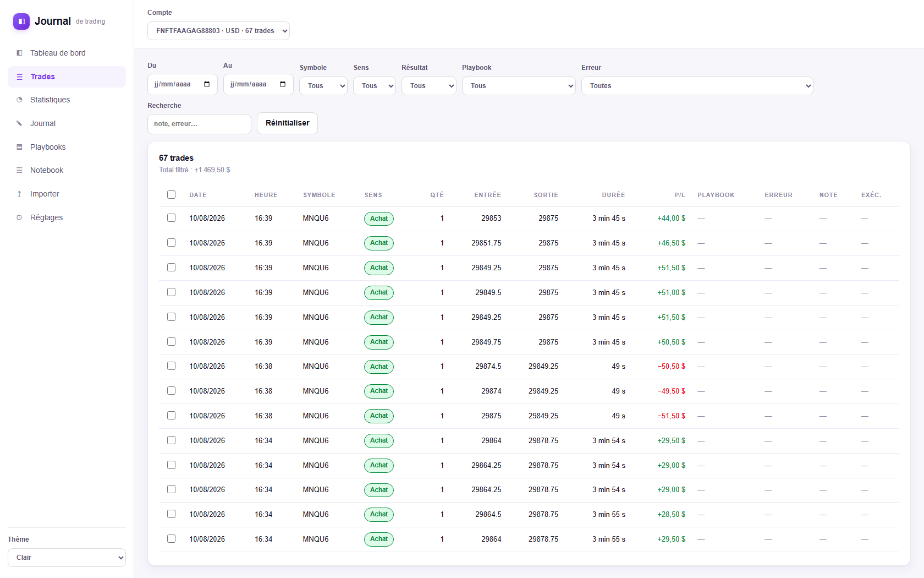This screenshot has height=578, width=924.
Task: Open the Symbole filter dropdown
Action: [x=323, y=86]
